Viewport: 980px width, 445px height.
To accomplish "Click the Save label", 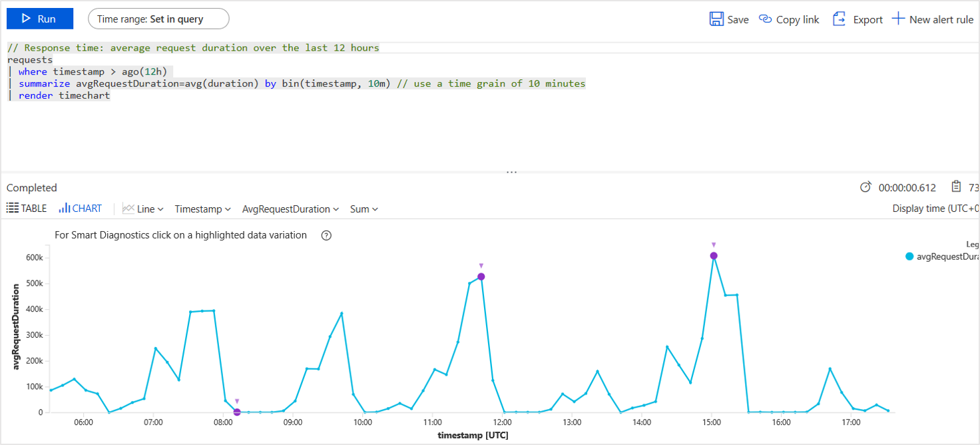I will tap(738, 19).
